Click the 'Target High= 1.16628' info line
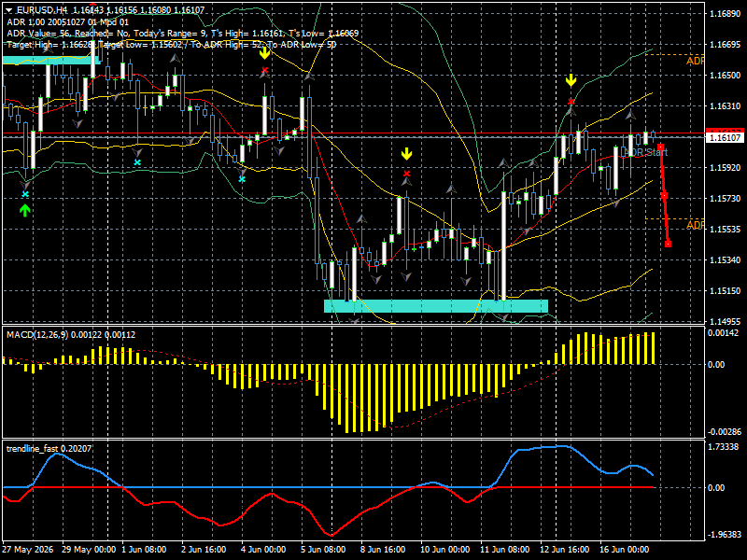This screenshot has width=747, height=560. click(172, 45)
